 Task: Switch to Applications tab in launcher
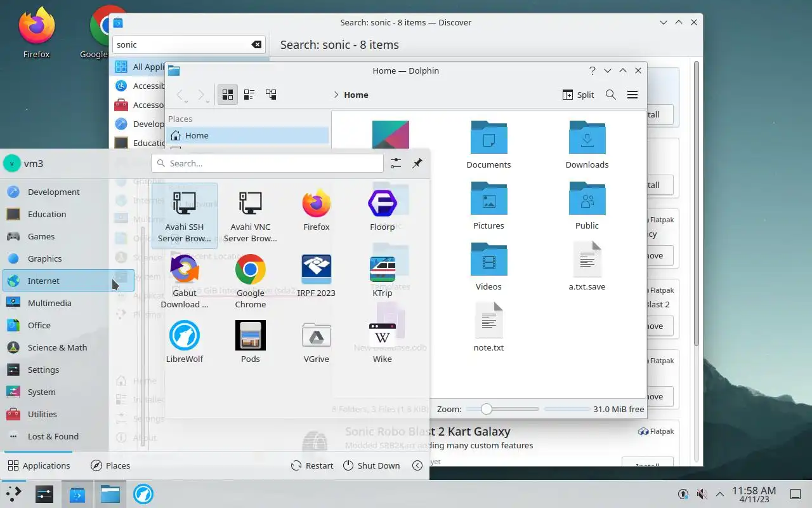click(39, 465)
